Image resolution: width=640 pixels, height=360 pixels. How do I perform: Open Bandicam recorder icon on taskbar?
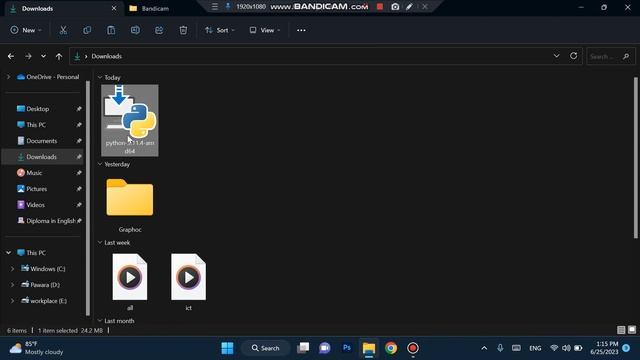pyautogui.click(x=413, y=348)
